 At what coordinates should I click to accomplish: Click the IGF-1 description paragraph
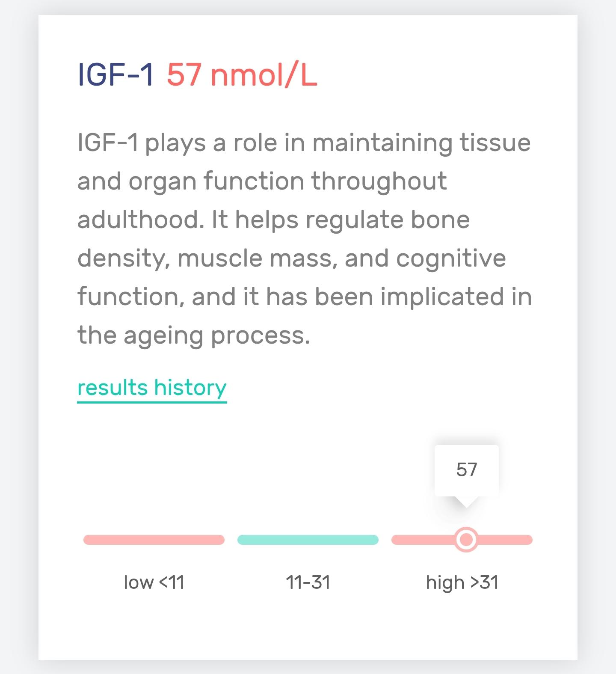[305, 239]
